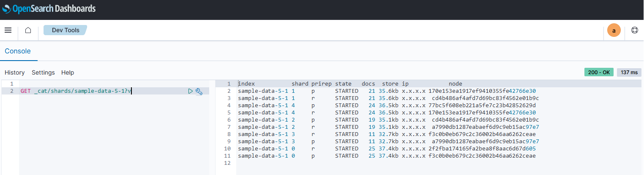Click the GET _cat/shards request line
This screenshot has width=644, height=175.
(x=76, y=91)
